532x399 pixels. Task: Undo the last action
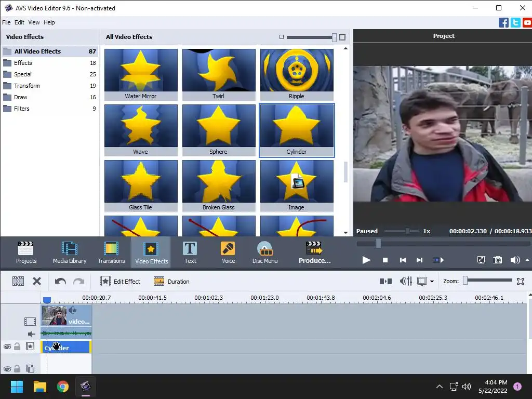(x=60, y=281)
